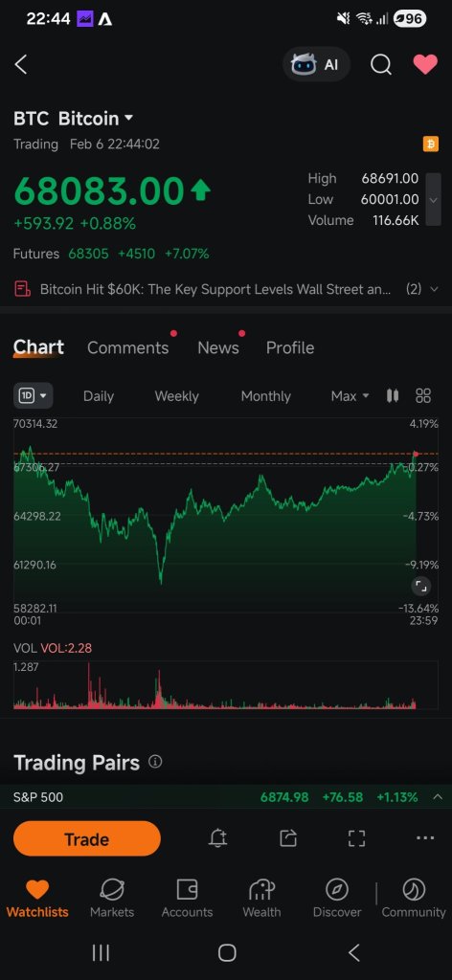452x980 pixels.
Task: Tap the news document icon beside headline
Action: coord(23,289)
